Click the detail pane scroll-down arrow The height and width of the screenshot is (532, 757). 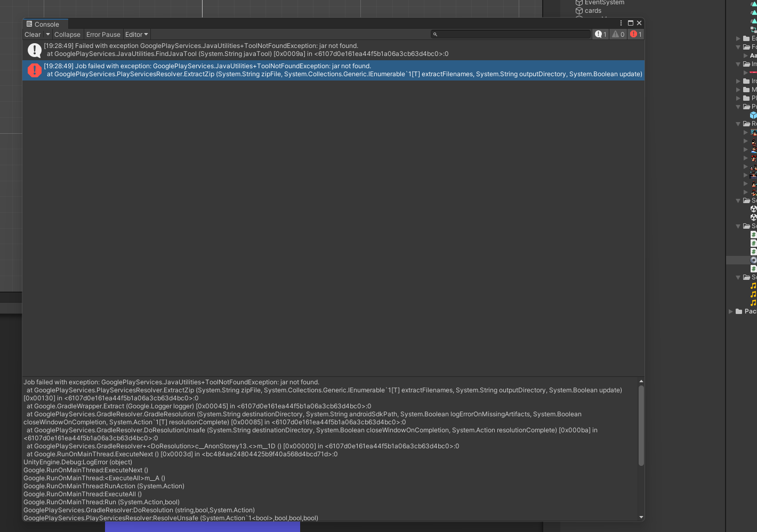coord(641,517)
